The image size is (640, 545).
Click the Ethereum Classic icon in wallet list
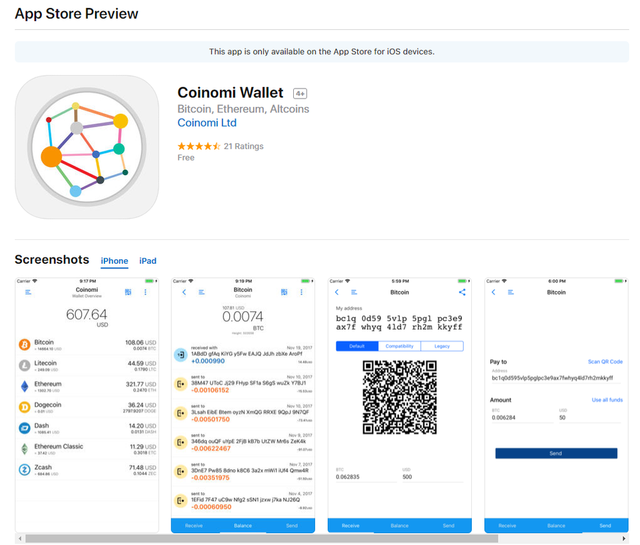[24, 449]
